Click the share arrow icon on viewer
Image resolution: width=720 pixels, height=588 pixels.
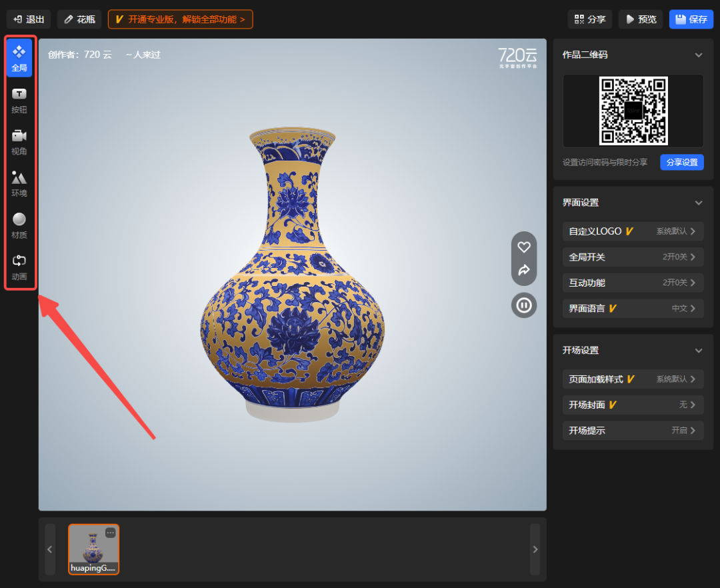[524, 271]
